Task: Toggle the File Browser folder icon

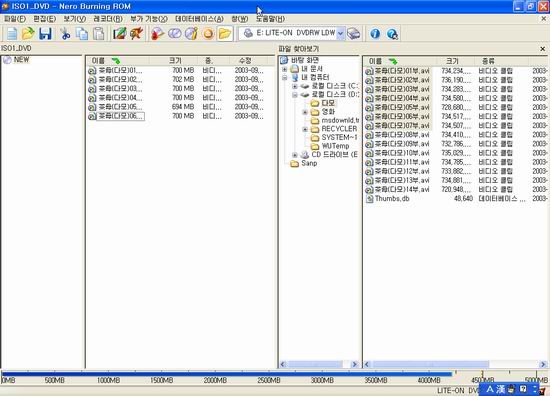Action: click(225, 34)
